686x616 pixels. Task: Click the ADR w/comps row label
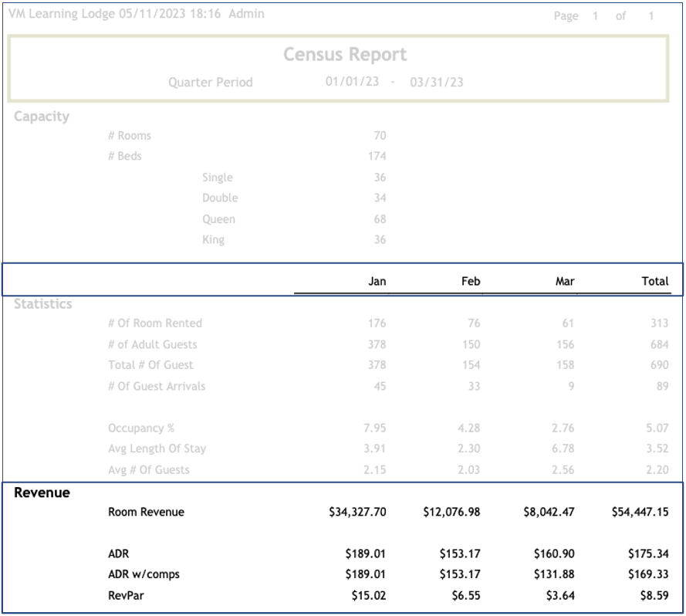pos(144,574)
